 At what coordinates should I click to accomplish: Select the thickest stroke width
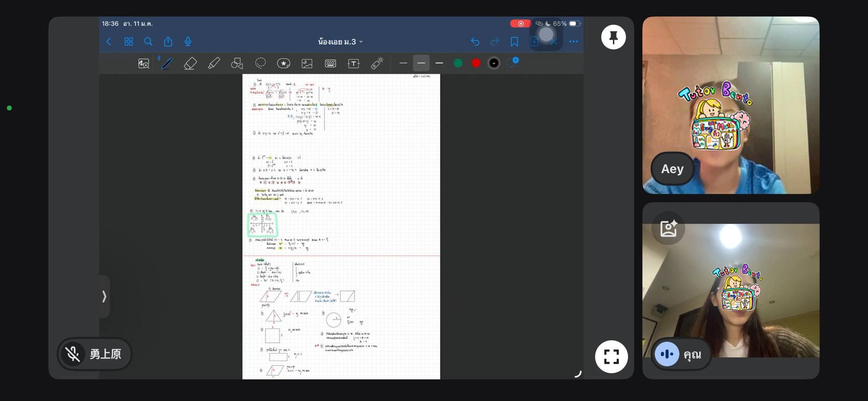click(x=439, y=63)
